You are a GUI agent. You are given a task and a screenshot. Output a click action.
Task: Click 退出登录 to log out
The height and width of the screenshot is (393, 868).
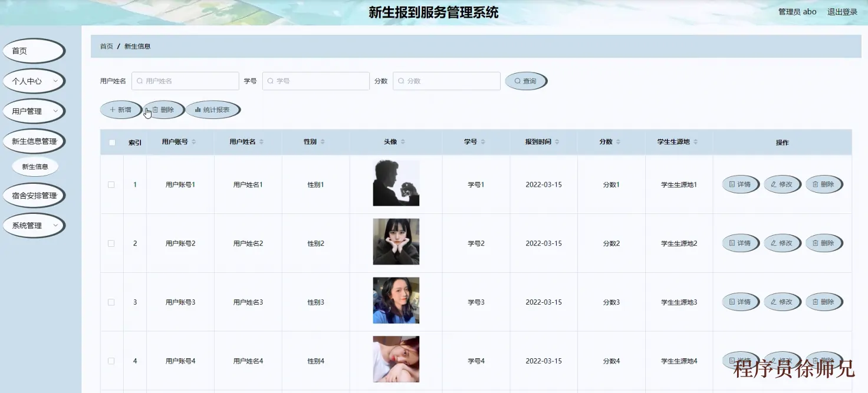[x=842, y=12]
